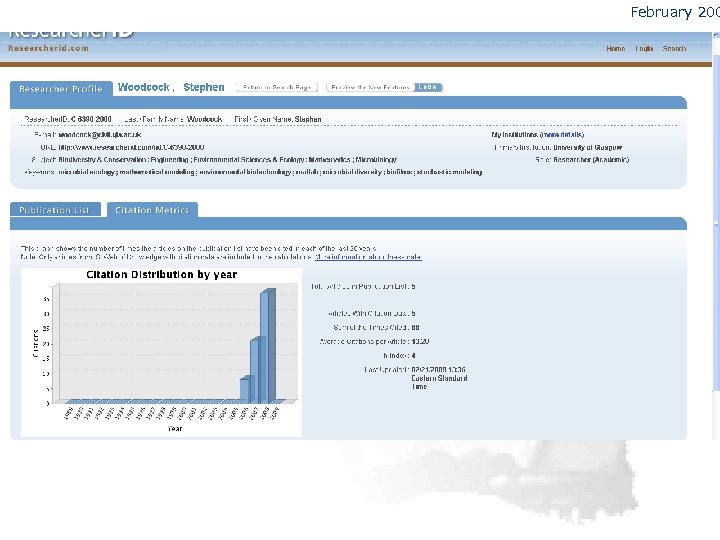The width and height of the screenshot is (720, 540).
Task: Open the more details institutions link
Action: (x=563, y=135)
